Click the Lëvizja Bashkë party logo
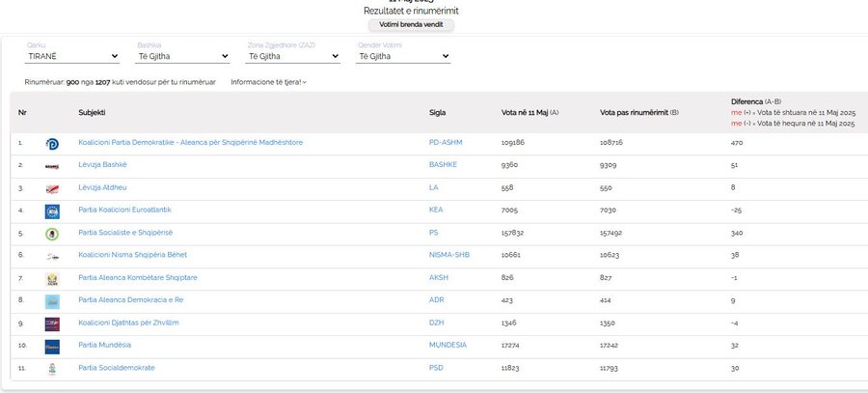Image resolution: width=868 pixels, height=393 pixels. pos(52,166)
